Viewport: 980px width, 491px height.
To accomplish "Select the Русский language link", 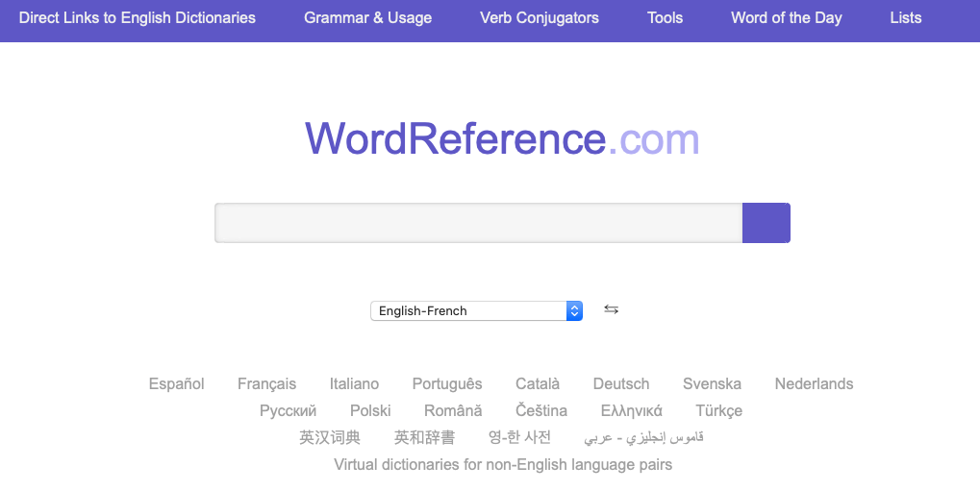I will 288,410.
